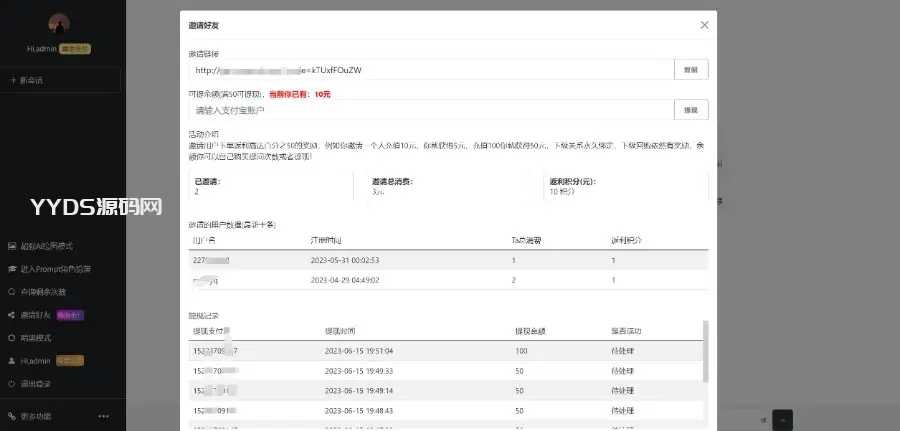Click the power icon to log out
Viewport: 900px width, 431px height.
(x=12, y=384)
